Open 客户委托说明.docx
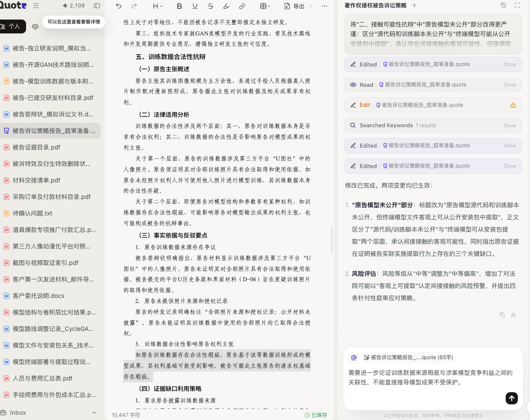Image resolution: width=530 pixels, height=420 pixels. tap(51, 296)
